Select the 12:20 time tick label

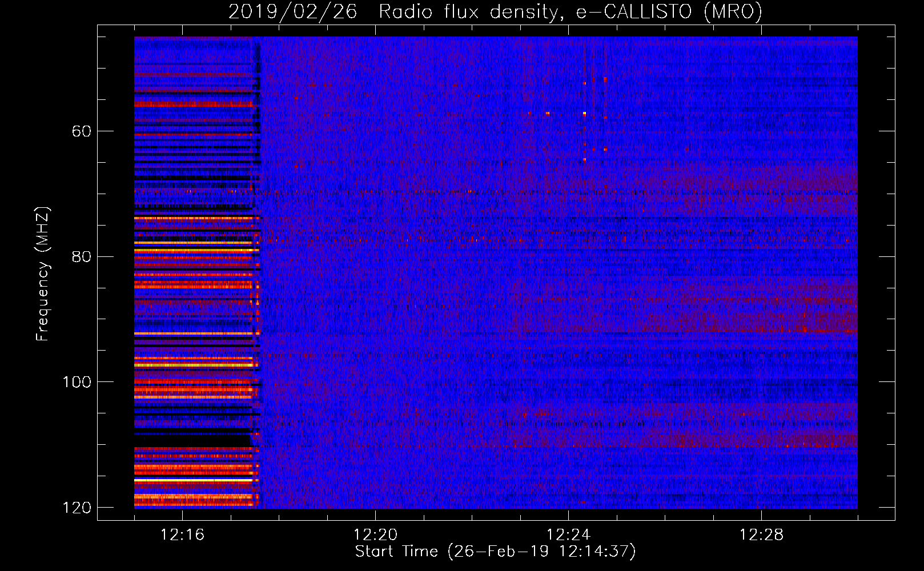click(375, 535)
